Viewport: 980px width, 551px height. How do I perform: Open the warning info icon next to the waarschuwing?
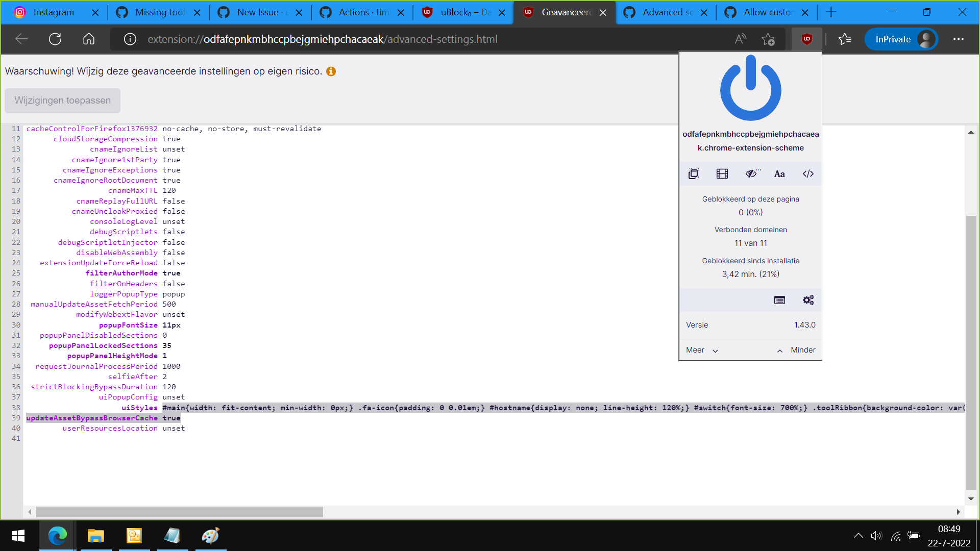(330, 71)
